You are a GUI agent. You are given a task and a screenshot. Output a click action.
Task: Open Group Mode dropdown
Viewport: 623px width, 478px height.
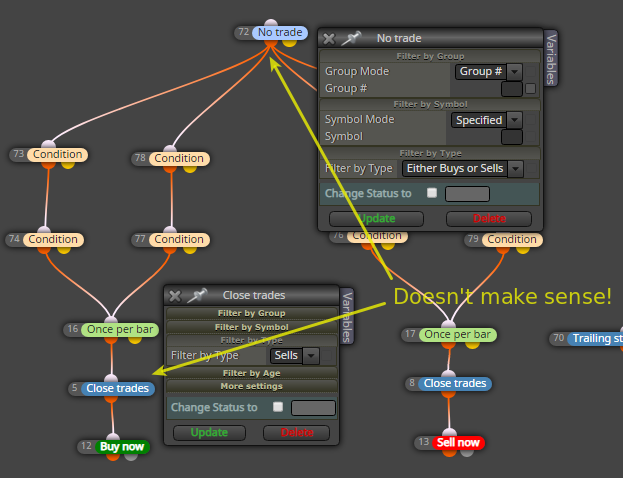[x=515, y=72]
